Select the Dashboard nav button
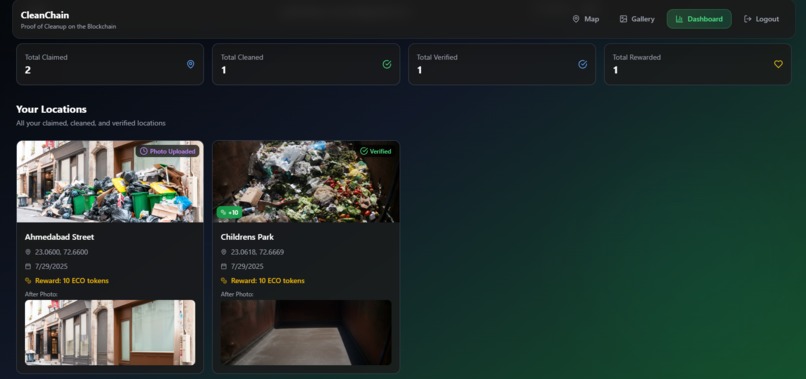806x379 pixels. pos(699,19)
